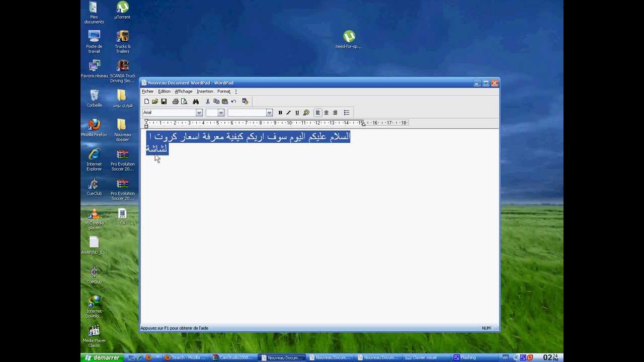This screenshot has height=362, width=644.
Task: Open the Insertion menu
Action: tap(205, 92)
